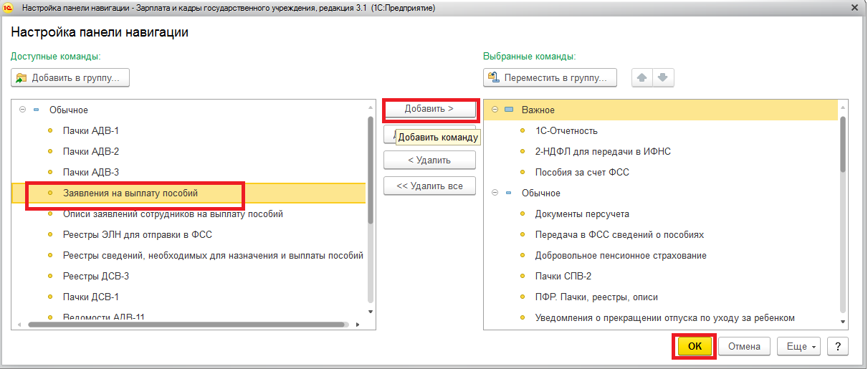Select 'Передача в ФСС сведений о пособиях'
Screen dimensions: 868x369
661,234
